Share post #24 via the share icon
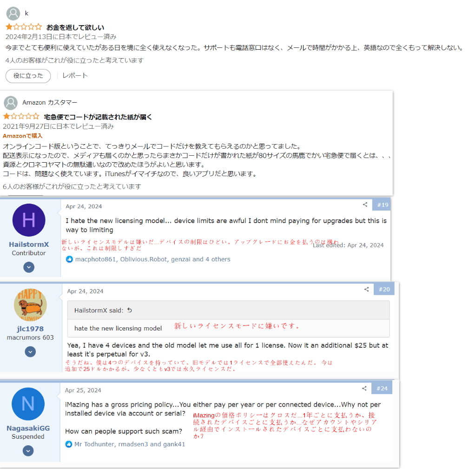This screenshot has width=476, height=469. [364, 388]
